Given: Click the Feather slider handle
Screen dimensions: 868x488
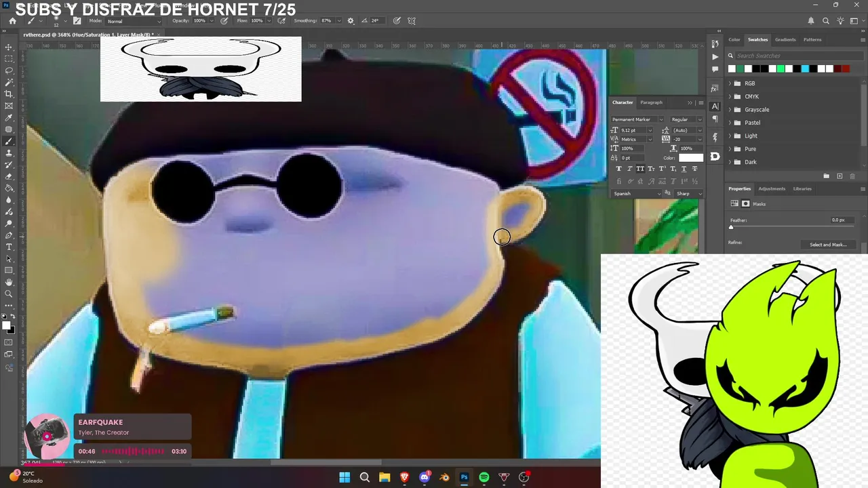Looking at the screenshot, I should (731, 227).
